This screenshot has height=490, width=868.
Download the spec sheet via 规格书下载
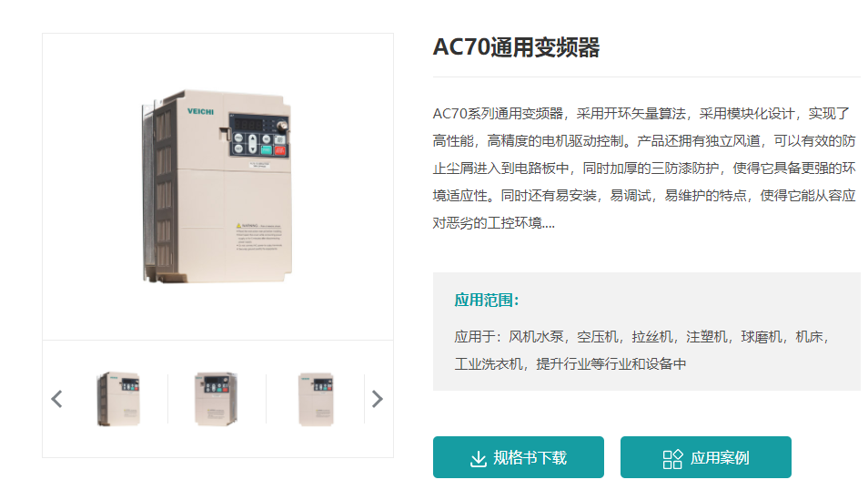pyautogui.click(x=518, y=457)
